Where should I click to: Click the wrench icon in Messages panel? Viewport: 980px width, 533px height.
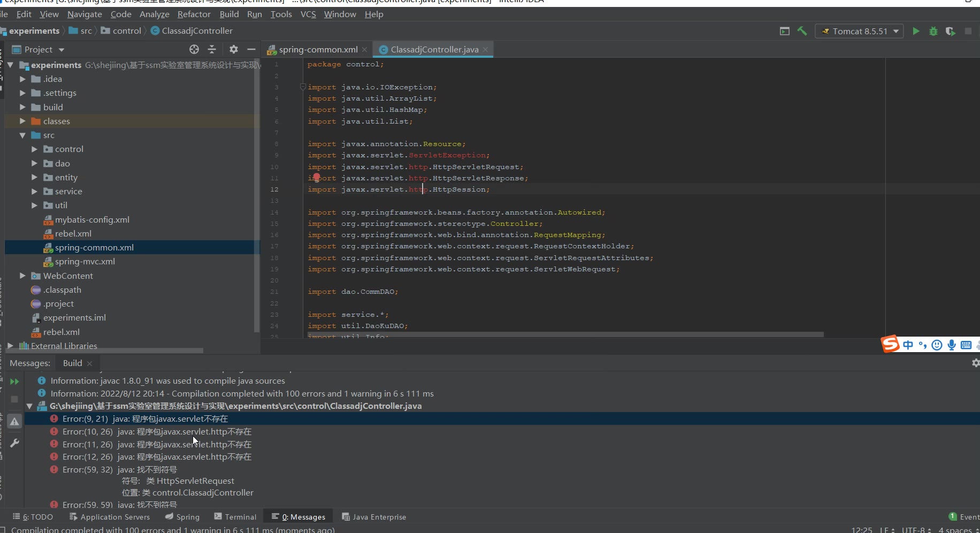tap(14, 443)
